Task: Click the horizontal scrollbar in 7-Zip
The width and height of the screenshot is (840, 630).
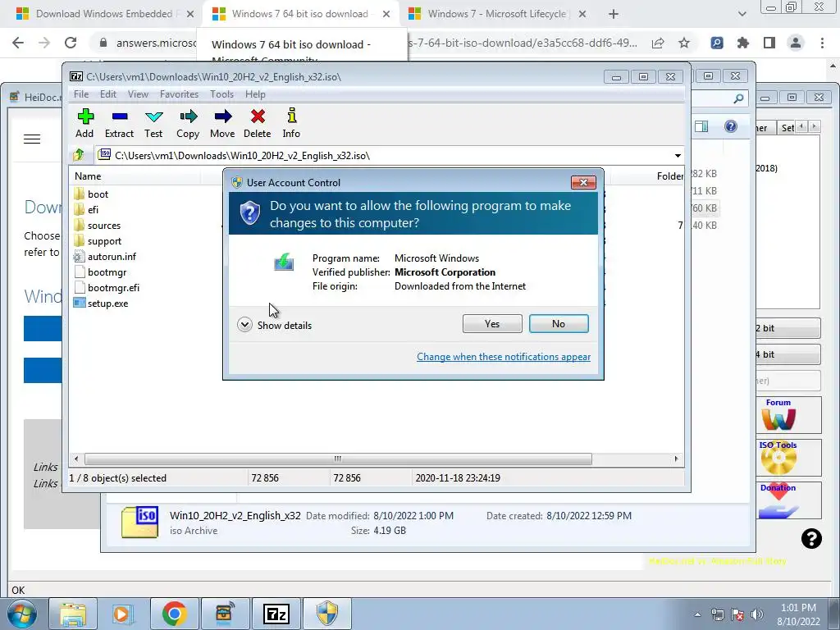Action: point(338,459)
